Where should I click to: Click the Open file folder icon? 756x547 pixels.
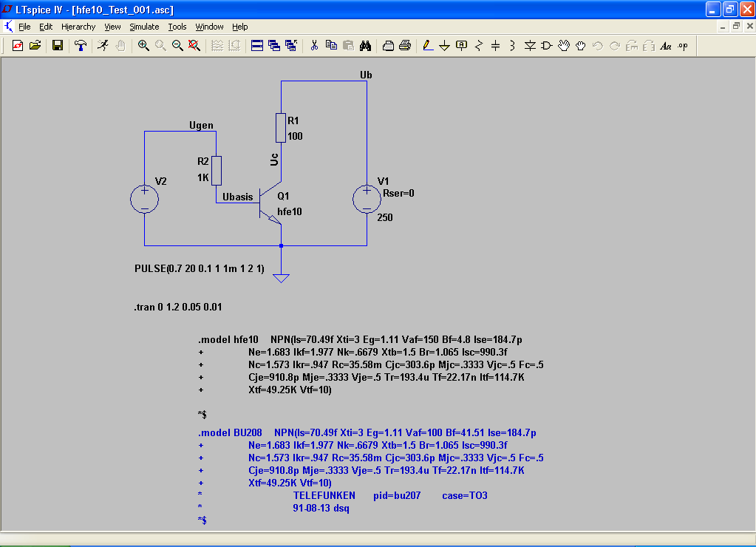point(35,46)
